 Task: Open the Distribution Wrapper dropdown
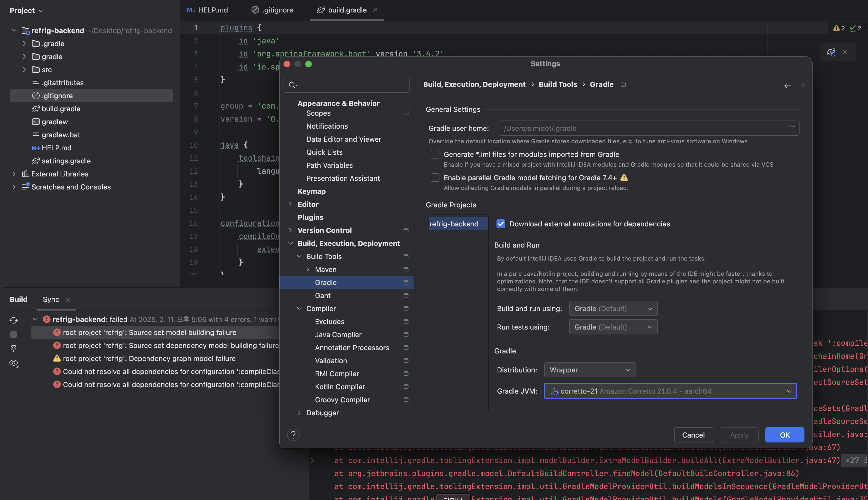click(589, 370)
